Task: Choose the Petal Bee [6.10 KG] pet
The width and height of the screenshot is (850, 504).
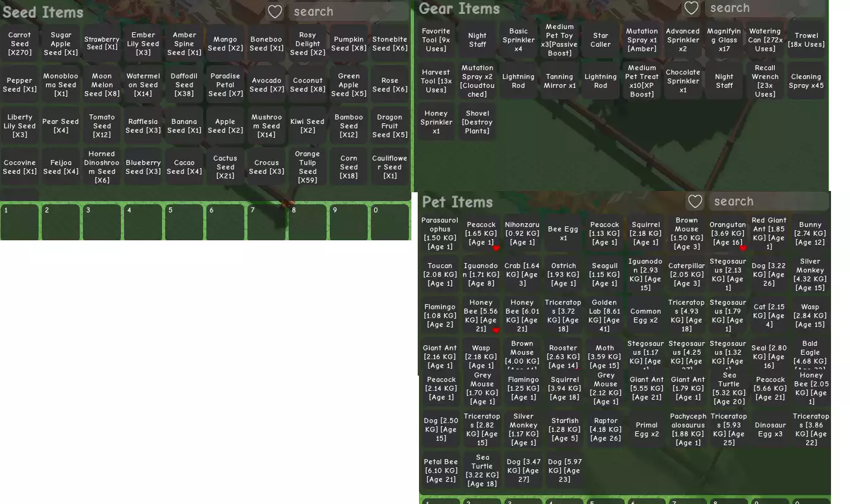Action: click(441, 470)
